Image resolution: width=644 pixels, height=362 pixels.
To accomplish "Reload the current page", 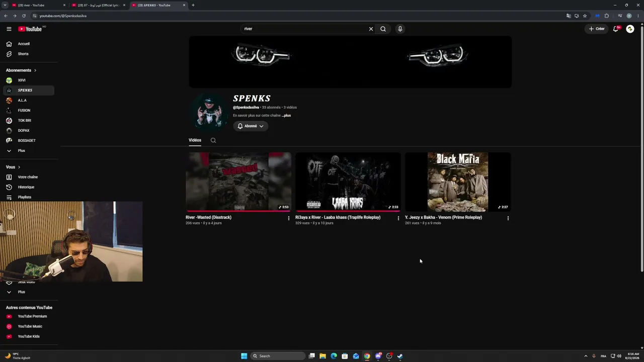I will [x=24, y=16].
